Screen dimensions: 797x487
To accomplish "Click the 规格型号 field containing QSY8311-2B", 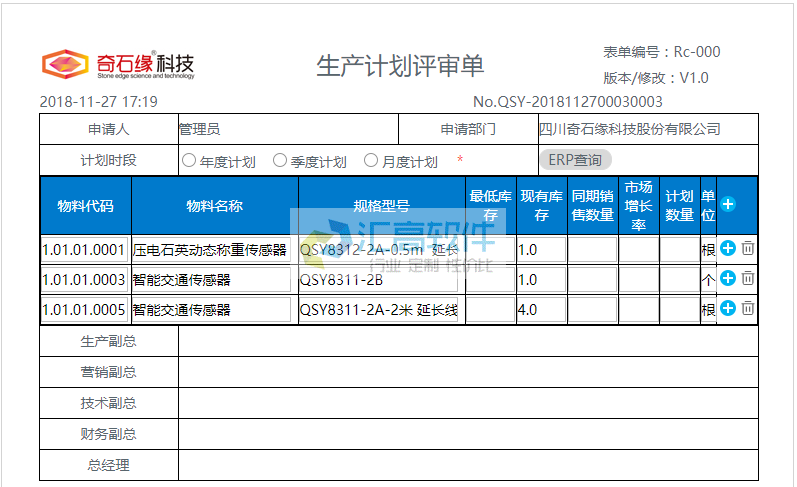I will 380,280.
